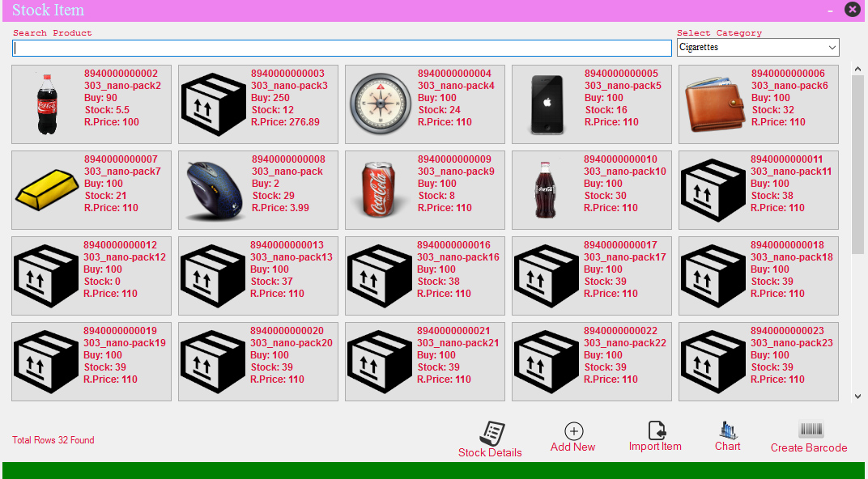Select the leather wallet image of 303_nano-pack6
This screenshot has height=479, width=868.
tap(714, 104)
